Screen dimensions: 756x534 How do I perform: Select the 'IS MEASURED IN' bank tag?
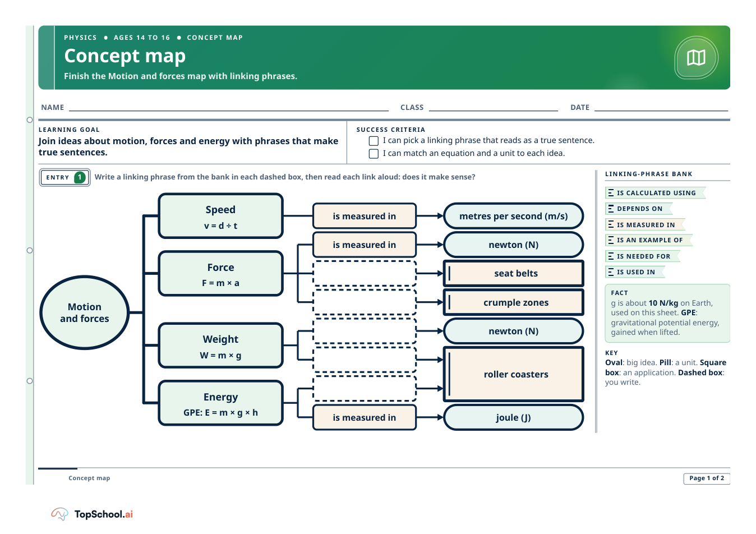(645, 225)
